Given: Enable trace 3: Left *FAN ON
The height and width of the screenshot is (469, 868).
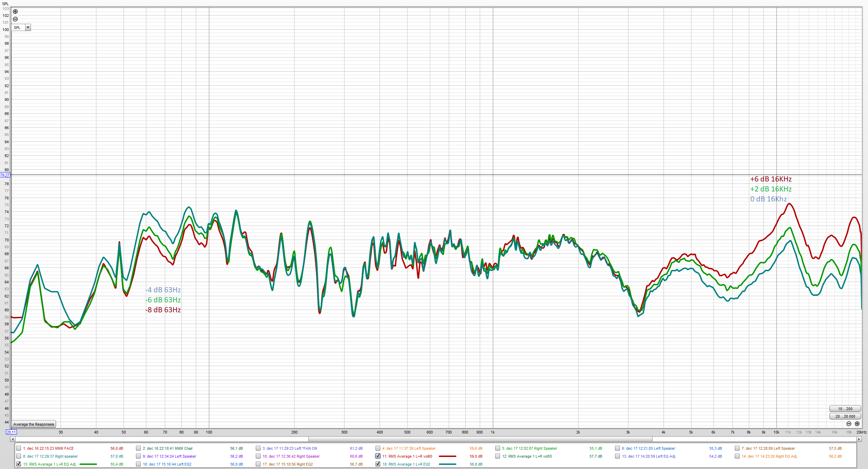Looking at the screenshot, I should pyautogui.click(x=258, y=448).
